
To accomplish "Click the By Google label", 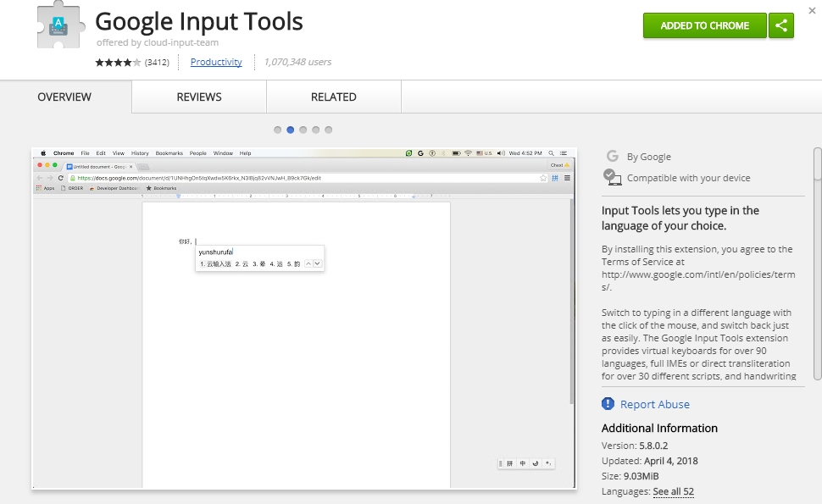I will click(x=649, y=157).
